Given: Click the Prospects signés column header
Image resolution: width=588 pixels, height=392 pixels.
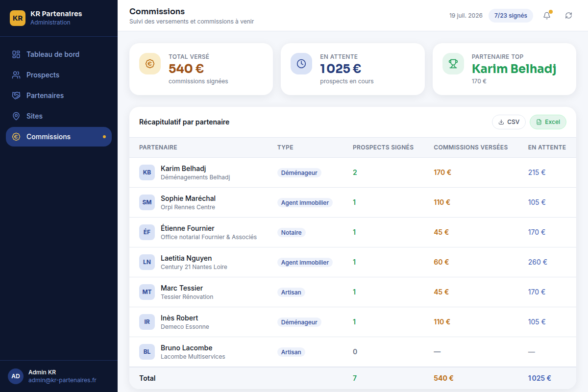Looking at the screenshot, I should (x=383, y=147).
